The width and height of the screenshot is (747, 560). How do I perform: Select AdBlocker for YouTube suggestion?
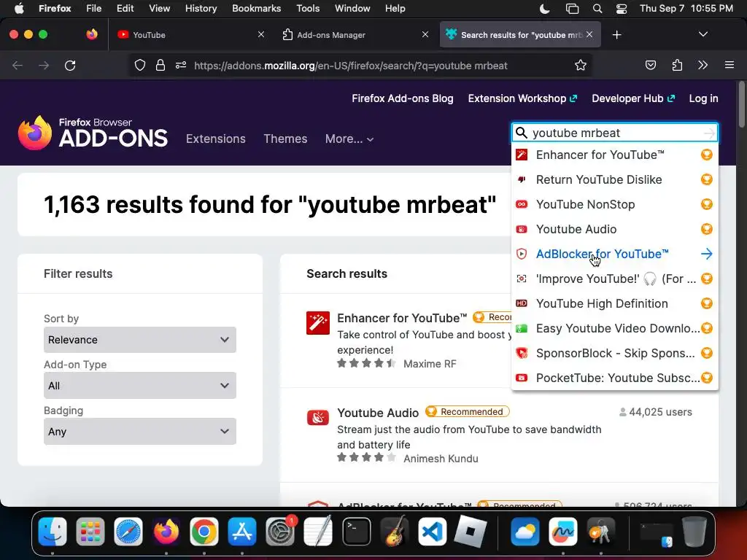coord(614,254)
